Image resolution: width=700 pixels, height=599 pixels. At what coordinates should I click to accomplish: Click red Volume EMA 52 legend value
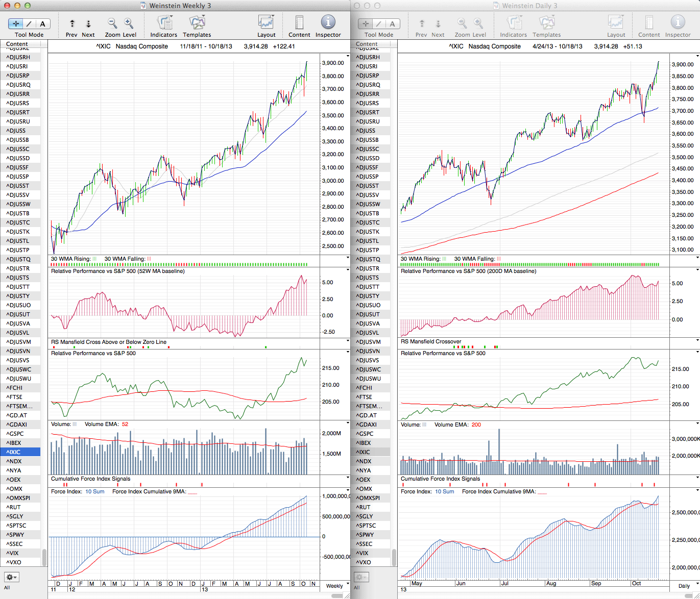coord(125,425)
